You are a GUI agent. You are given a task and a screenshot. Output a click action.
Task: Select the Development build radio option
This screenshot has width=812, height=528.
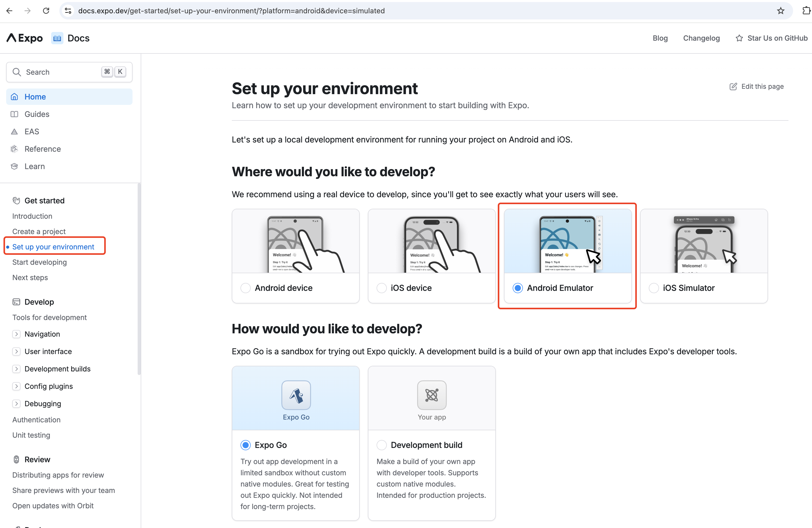pos(381,445)
